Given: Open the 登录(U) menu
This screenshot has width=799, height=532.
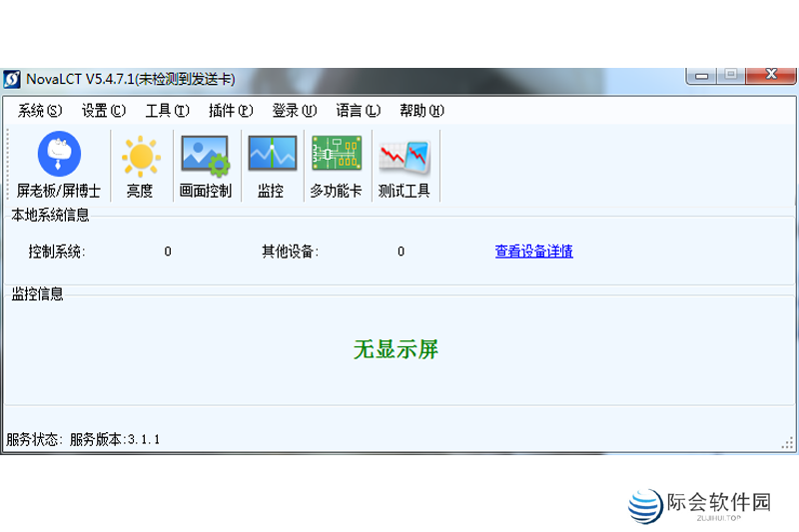Looking at the screenshot, I should tap(295, 111).
